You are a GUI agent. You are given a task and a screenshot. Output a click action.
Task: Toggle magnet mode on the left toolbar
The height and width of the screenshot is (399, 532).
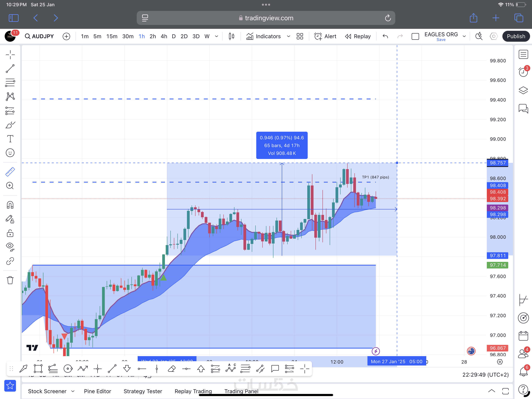(x=10, y=205)
